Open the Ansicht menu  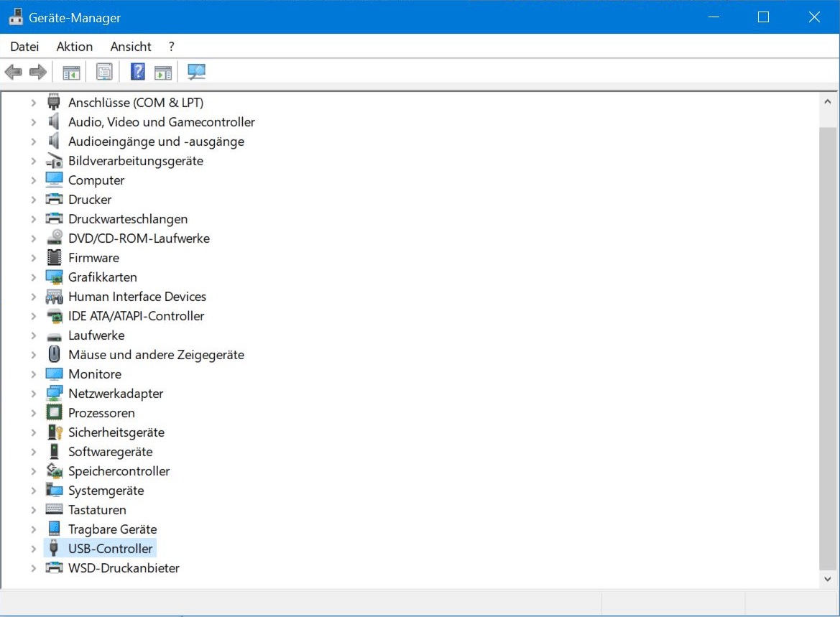[131, 47]
